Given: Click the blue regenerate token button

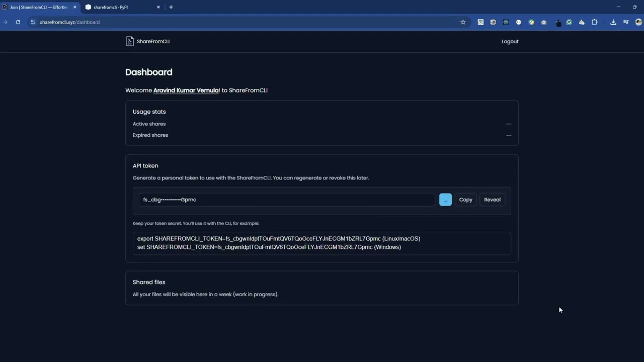Looking at the screenshot, I should pyautogui.click(x=445, y=200).
